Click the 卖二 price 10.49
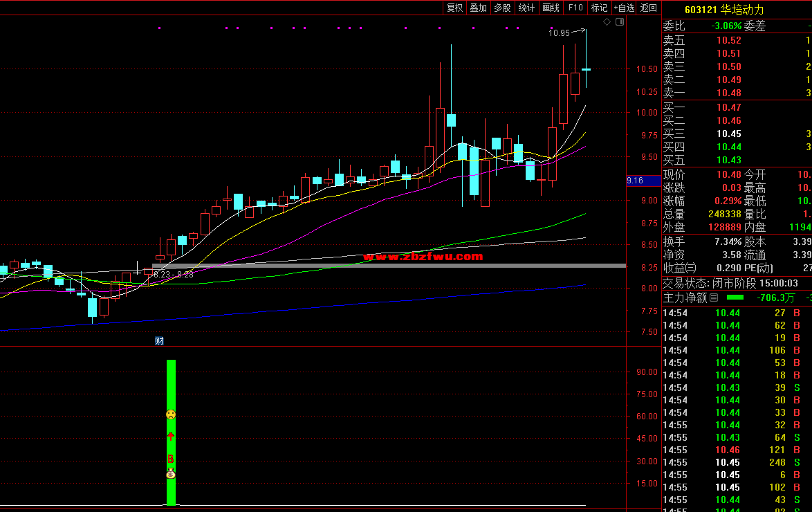 [x=728, y=80]
